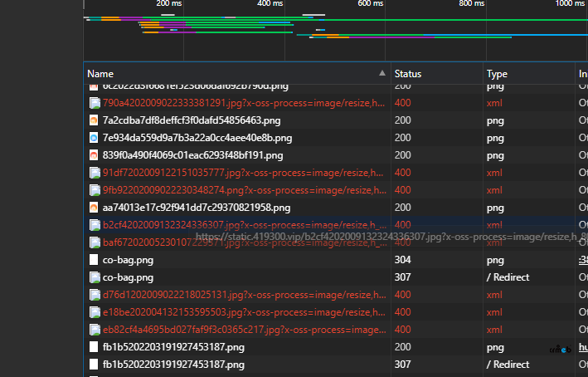Click the 400 status of e18be202004132153595503.jpg
The height and width of the screenshot is (377, 588).
pyautogui.click(x=403, y=312)
